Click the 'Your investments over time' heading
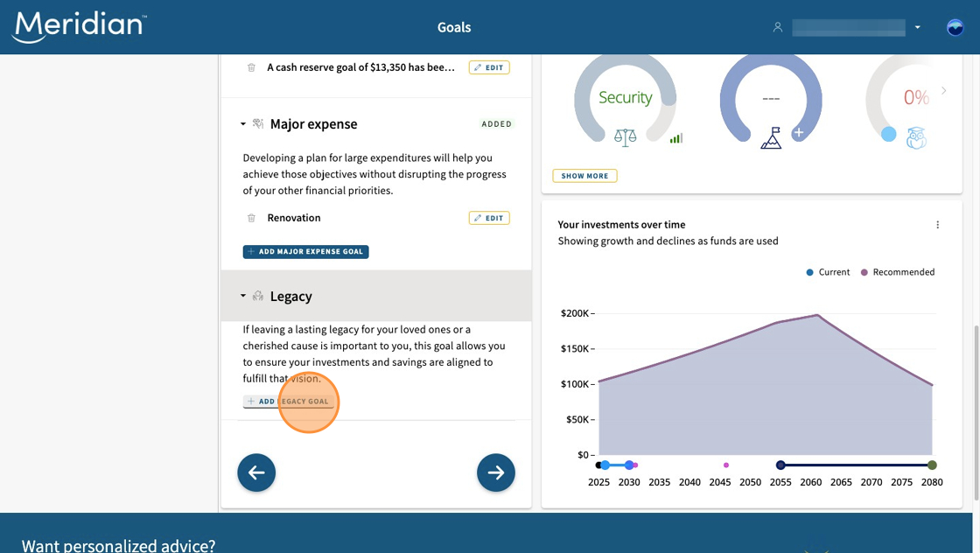 [622, 225]
